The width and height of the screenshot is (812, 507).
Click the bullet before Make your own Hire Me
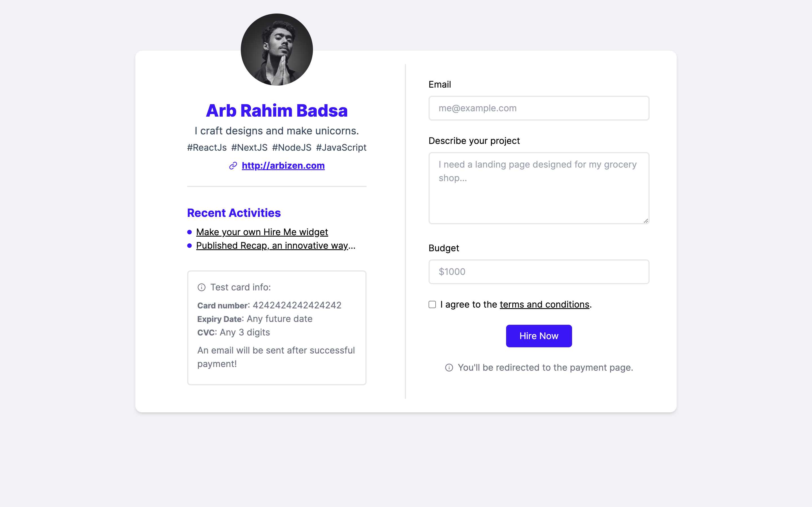pyautogui.click(x=189, y=232)
